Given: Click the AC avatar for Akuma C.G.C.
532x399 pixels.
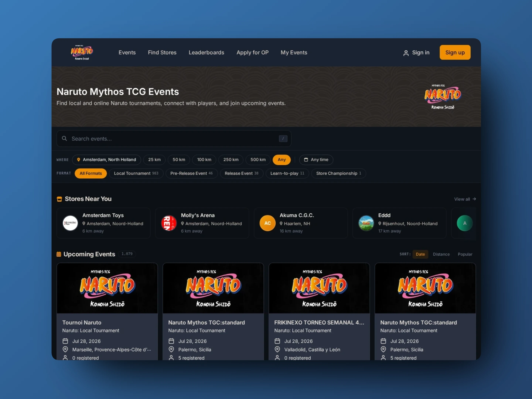Looking at the screenshot, I should point(267,223).
